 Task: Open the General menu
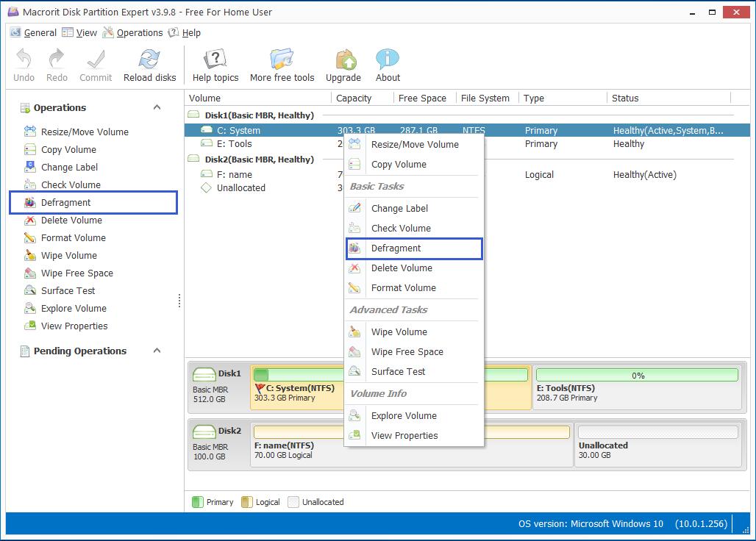(x=33, y=33)
